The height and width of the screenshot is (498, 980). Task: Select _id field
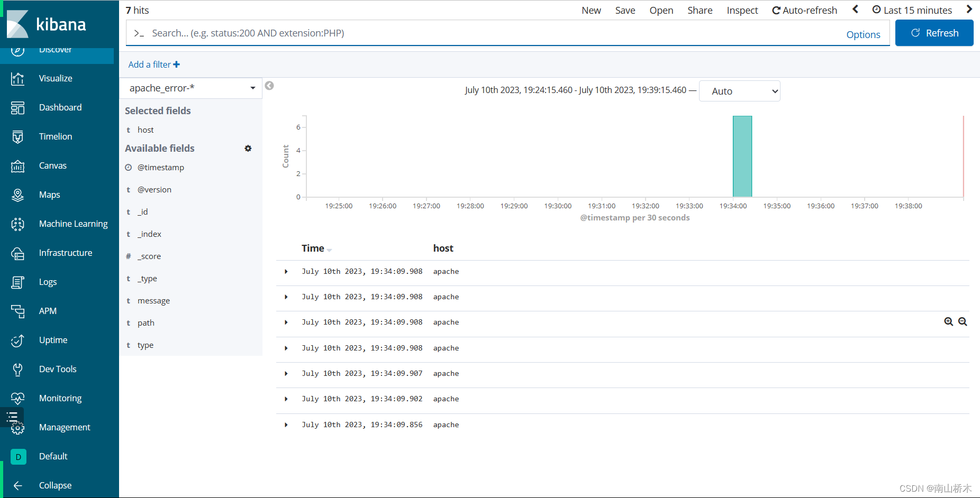coord(143,212)
